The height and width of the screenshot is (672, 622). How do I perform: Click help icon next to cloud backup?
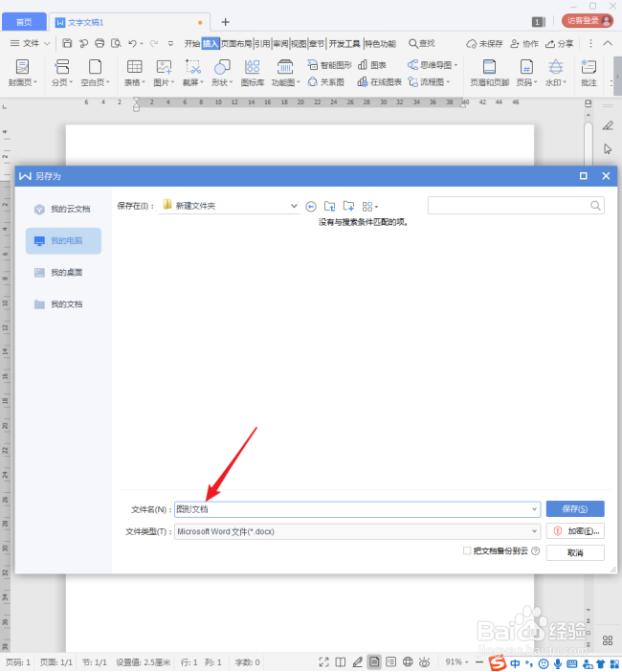tap(536, 550)
